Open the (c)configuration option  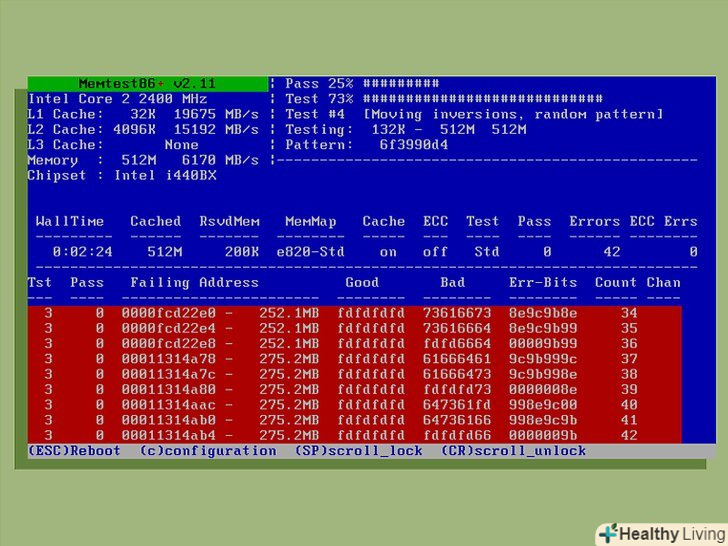pos(208,451)
